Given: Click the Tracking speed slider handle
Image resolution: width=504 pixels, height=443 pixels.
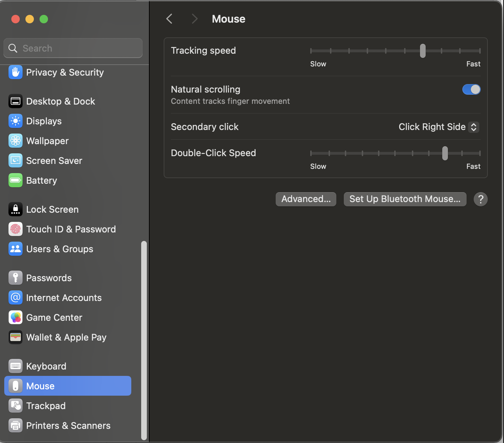Looking at the screenshot, I should (x=422, y=51).
